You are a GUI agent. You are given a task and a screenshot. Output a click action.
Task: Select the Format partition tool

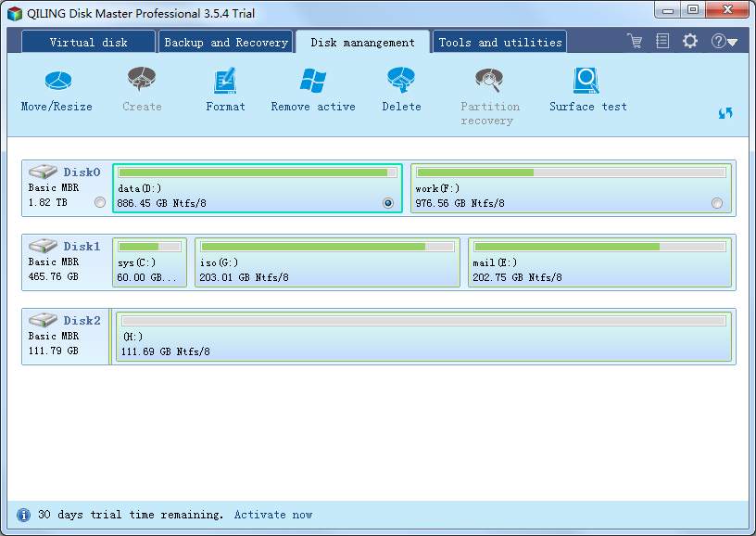[225, 83]
